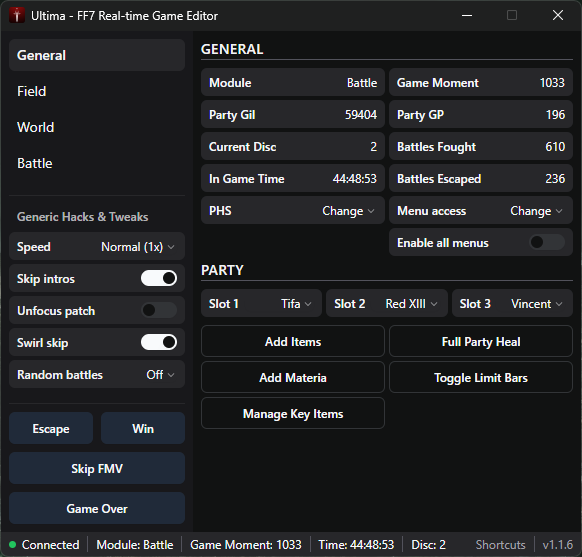Switch to the Battle tab
The image size is (582, 557).
coord(97,163)
